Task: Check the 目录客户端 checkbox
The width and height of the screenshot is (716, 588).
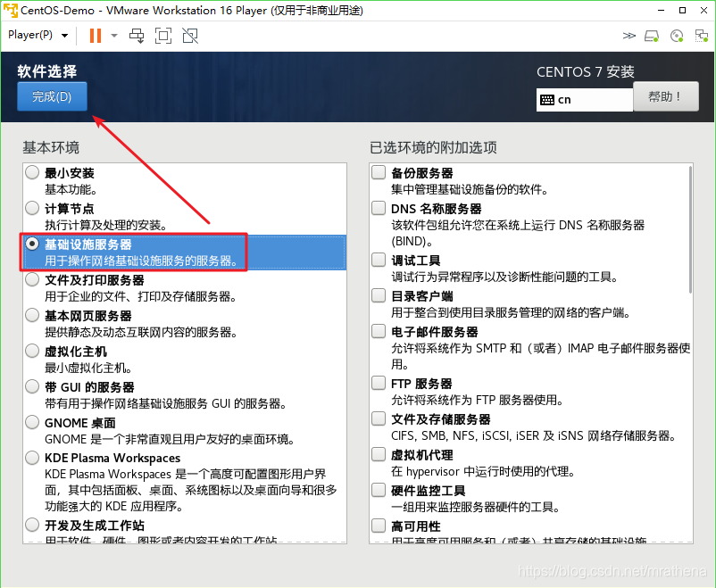Action: pos(379,295)
